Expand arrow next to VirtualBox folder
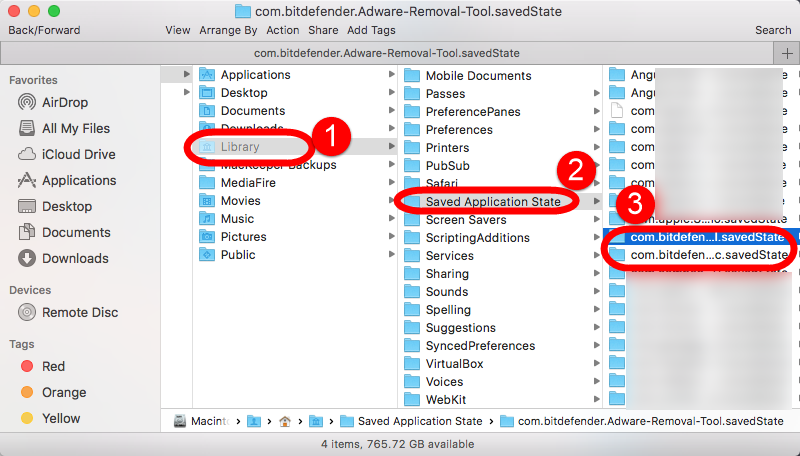The image size is (800, 456). pos(596,364)
